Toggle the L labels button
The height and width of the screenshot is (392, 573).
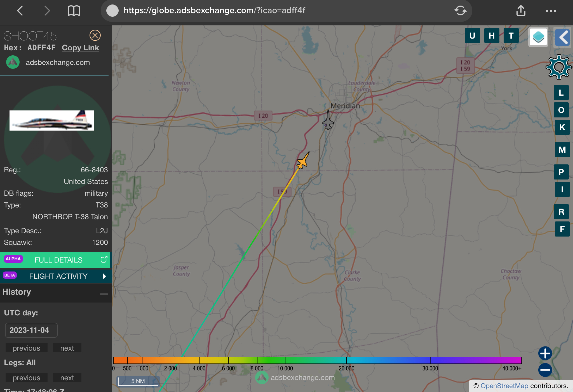click(x=561, y=93)
